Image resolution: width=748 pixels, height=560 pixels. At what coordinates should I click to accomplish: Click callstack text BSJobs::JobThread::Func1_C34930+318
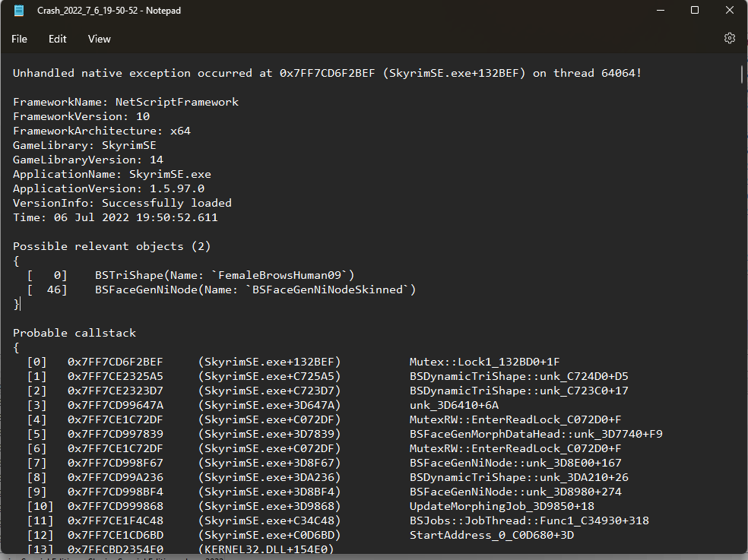coord(529,521)
